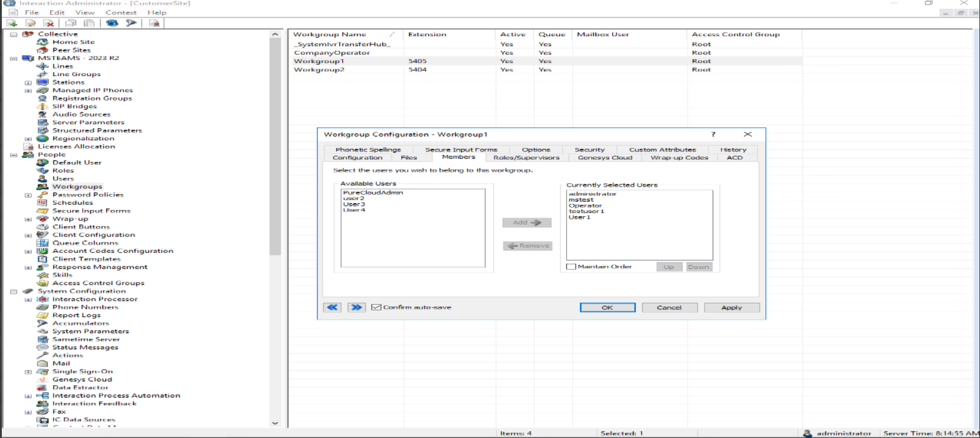Click the dialog help question mark
Viewport: 980px width, 438px height.
pos(713,134)
